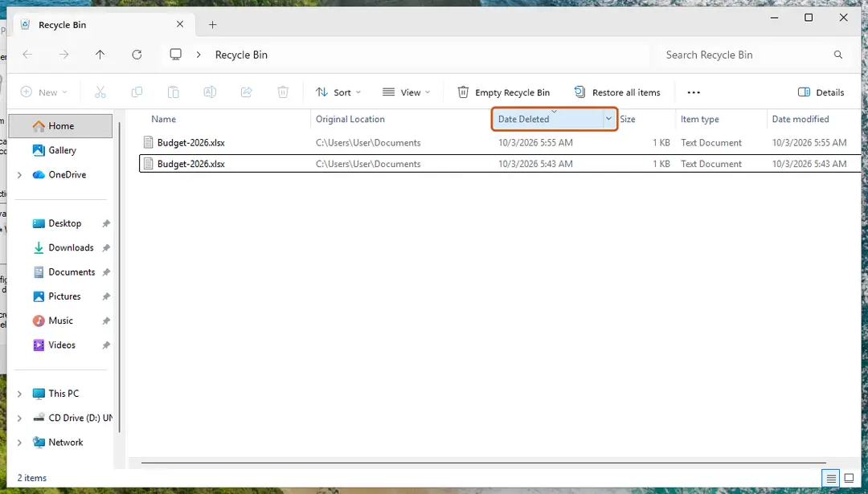The width and height of the screenshot is (868, 494).
Task: Click the Share icon in toolbar
Action: [247, 92]
